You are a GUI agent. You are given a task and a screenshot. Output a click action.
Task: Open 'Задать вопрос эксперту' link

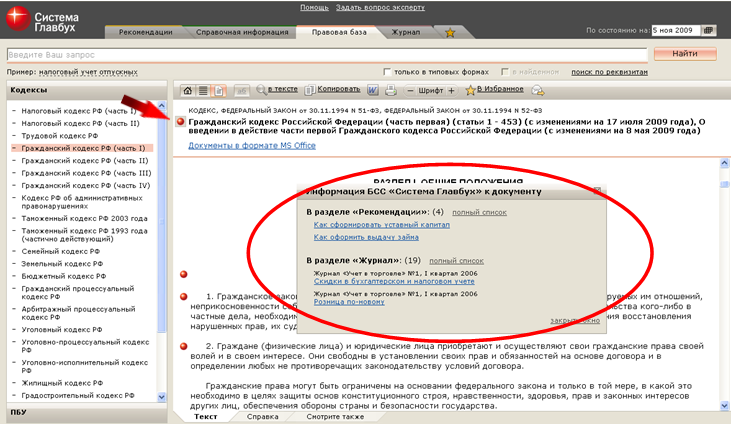tap(380, 7)
